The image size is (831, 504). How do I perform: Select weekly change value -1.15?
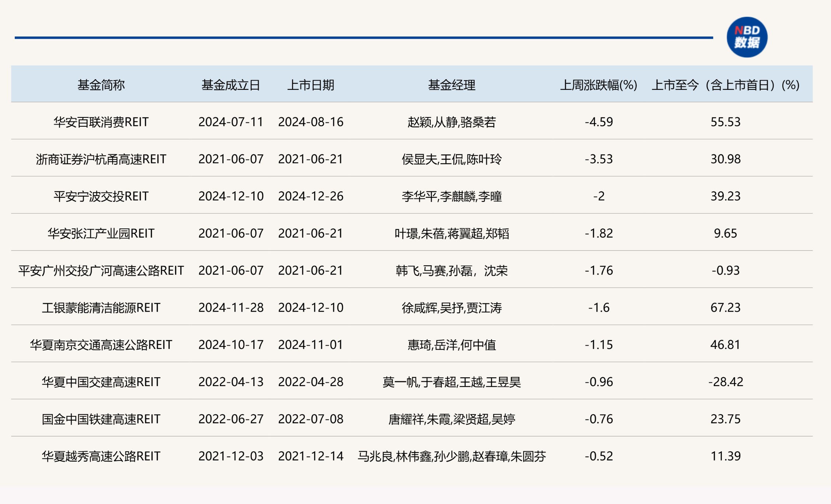[599, 345]
